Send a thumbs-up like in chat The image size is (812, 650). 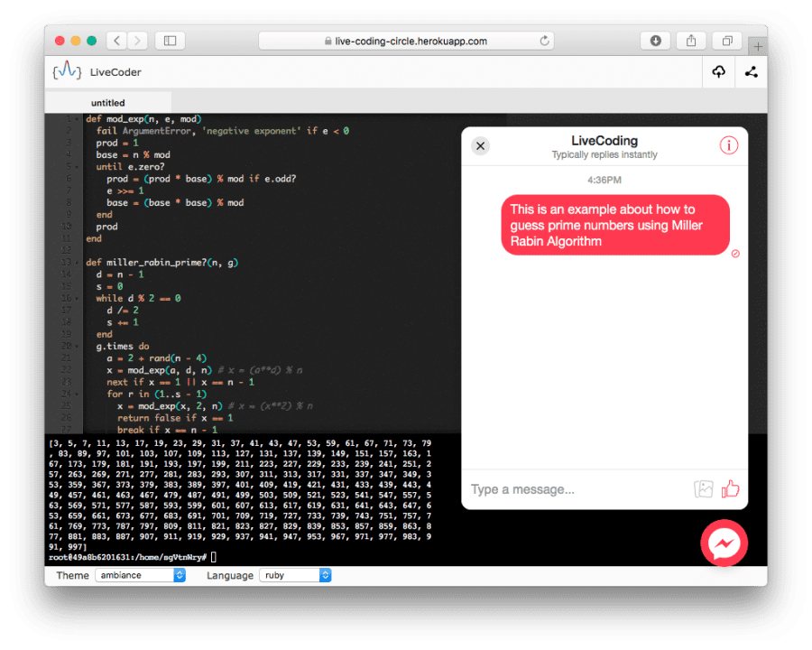[730, 488]
